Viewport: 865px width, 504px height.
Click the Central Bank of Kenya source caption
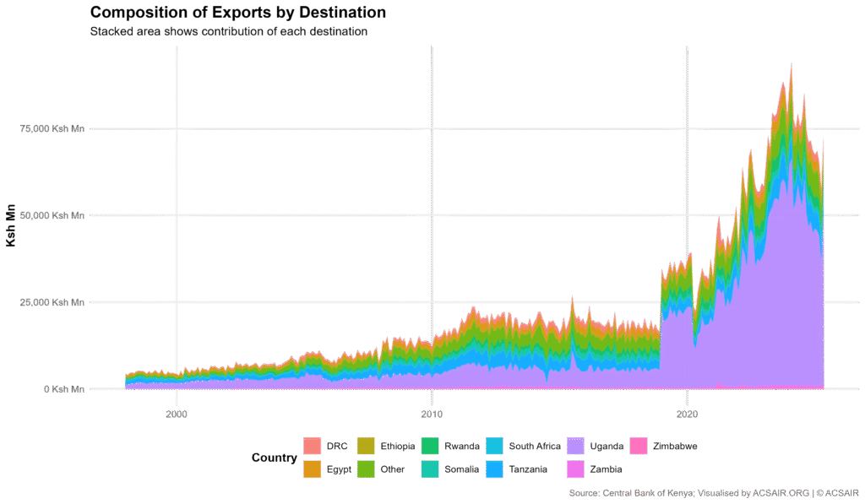[x=714, y=491]
